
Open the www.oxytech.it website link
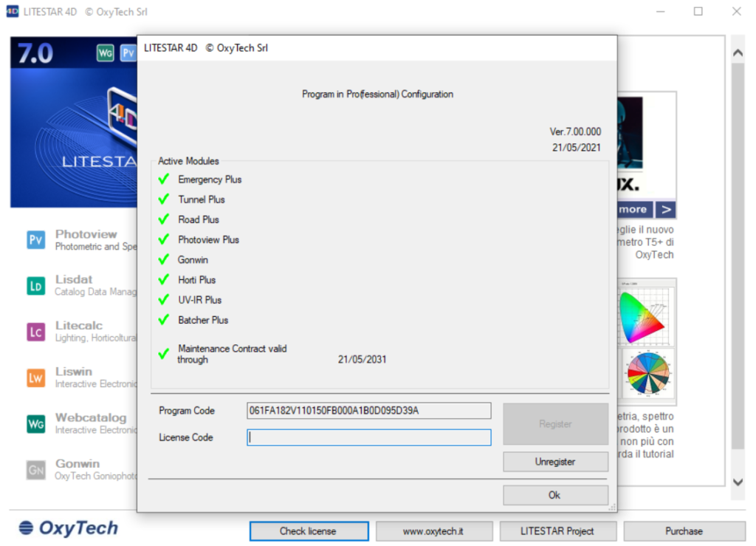tap(434, 530)
